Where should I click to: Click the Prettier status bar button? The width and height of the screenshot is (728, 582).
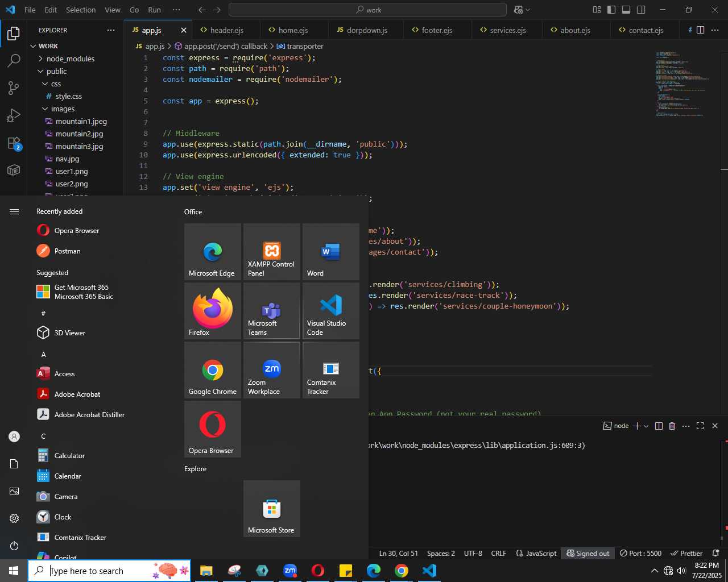[686, 553]
